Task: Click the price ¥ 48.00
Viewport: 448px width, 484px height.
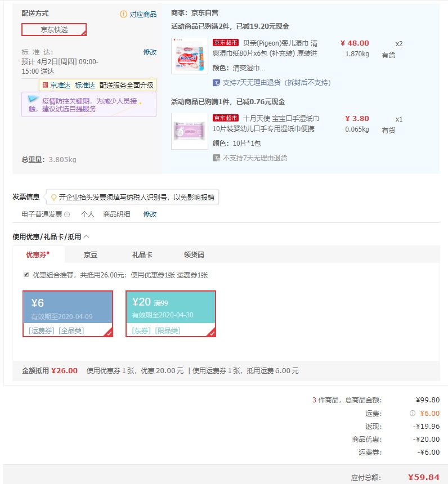Action: (355, 43)
